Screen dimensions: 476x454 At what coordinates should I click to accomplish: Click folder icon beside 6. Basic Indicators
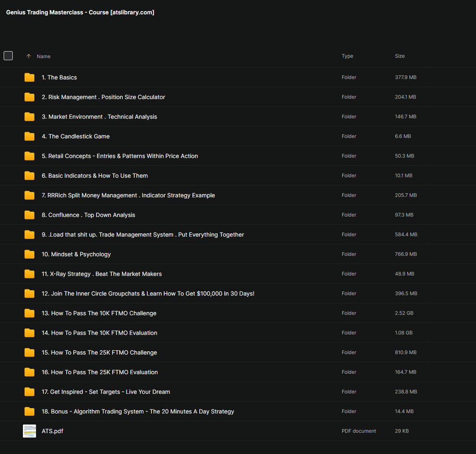click(29, 176)
